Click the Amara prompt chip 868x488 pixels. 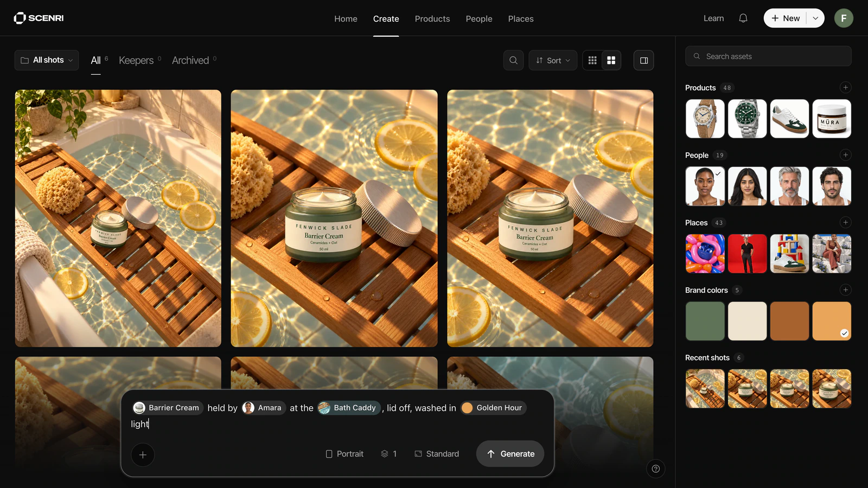coord(264,408)
